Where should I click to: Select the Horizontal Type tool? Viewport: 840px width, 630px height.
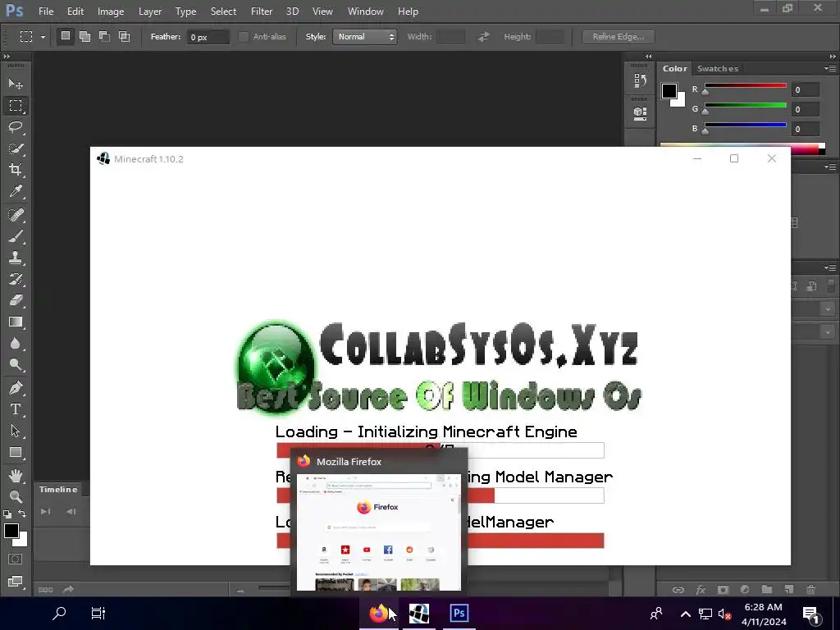(x=16, y=409)
